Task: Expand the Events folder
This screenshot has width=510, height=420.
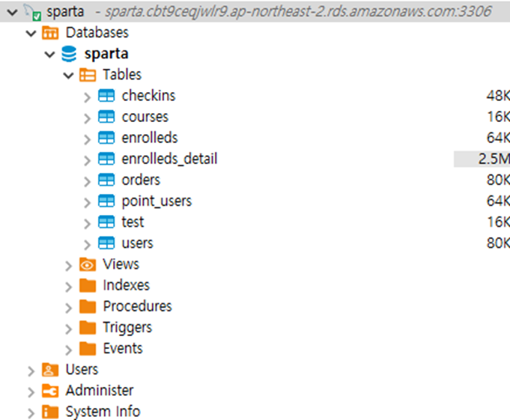Action: tap(68, 350)
